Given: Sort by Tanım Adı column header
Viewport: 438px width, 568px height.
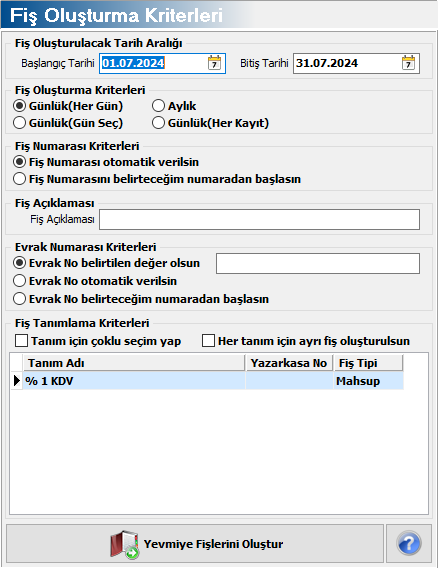Looking at the screenshot, I should 134,363.
